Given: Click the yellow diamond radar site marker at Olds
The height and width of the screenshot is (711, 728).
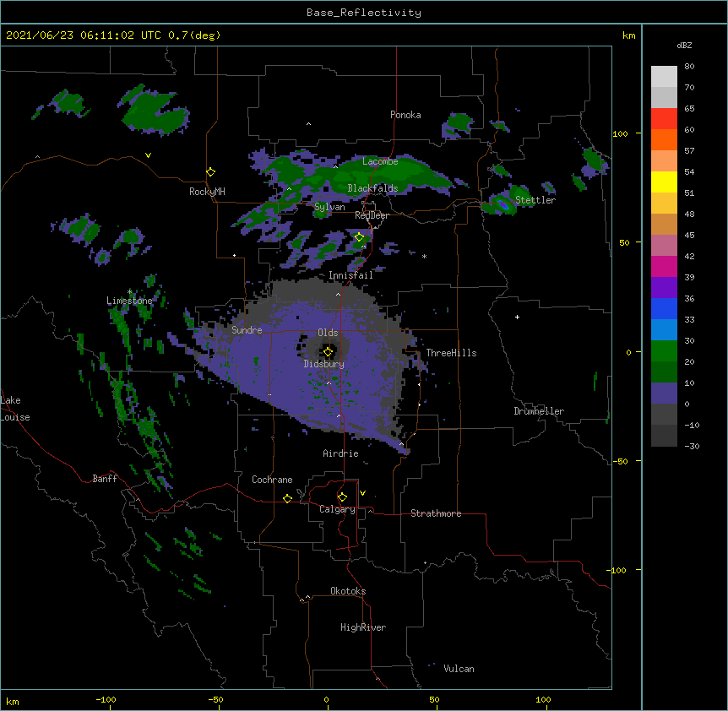Looking at the screenshot, I should [x=328, y=352].
